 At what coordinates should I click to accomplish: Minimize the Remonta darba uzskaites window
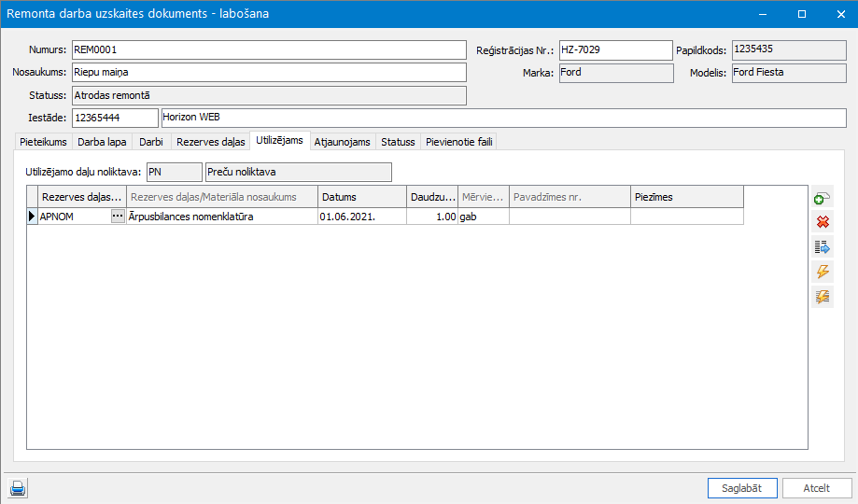(x=763, y=14)
